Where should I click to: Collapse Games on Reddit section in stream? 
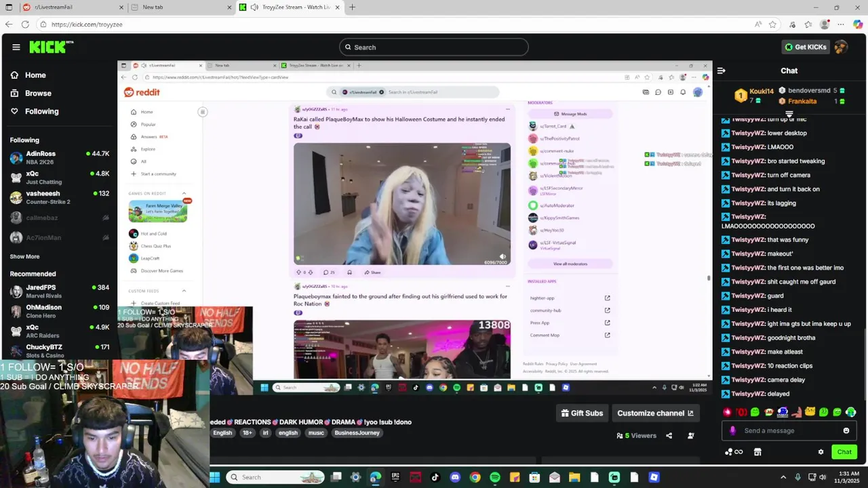pos(184,193)
